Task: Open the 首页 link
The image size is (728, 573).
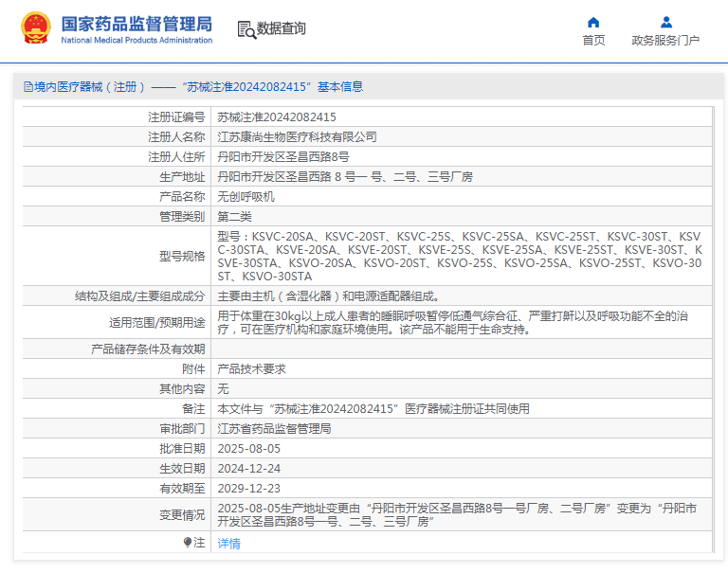Action: point(593,41)
